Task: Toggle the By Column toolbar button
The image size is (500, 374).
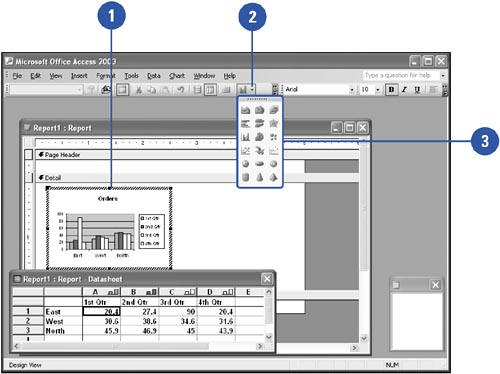Action: [x=210, y=89]
